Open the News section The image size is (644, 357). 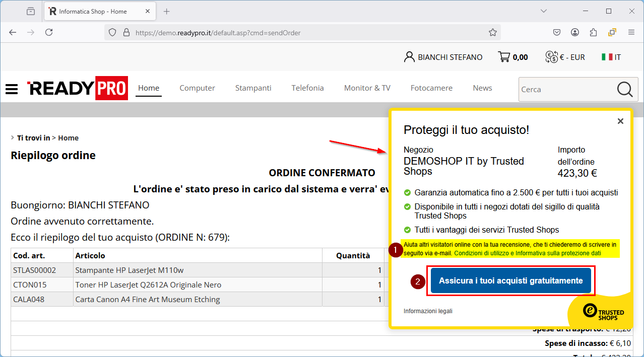pyautogui.click(x=482, y=88)
